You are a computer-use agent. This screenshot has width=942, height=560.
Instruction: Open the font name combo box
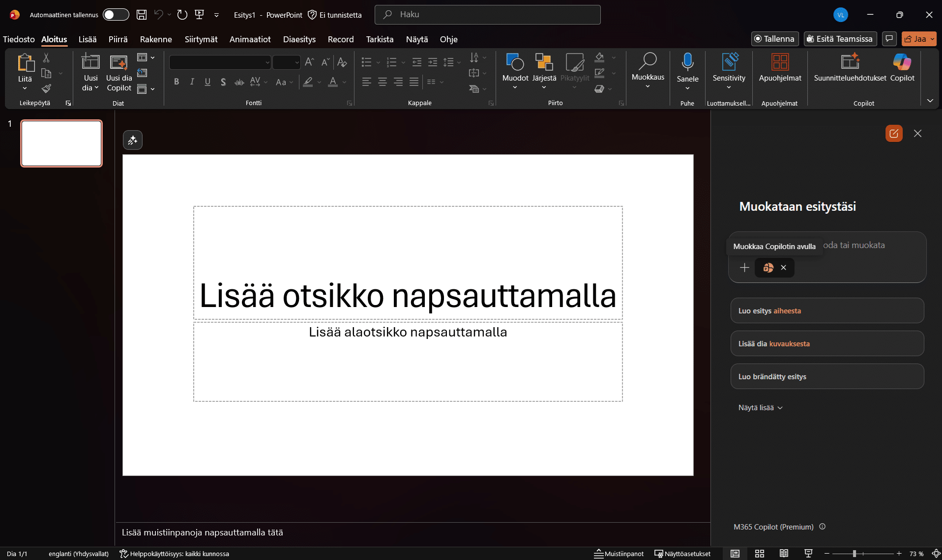pos(220,62)
